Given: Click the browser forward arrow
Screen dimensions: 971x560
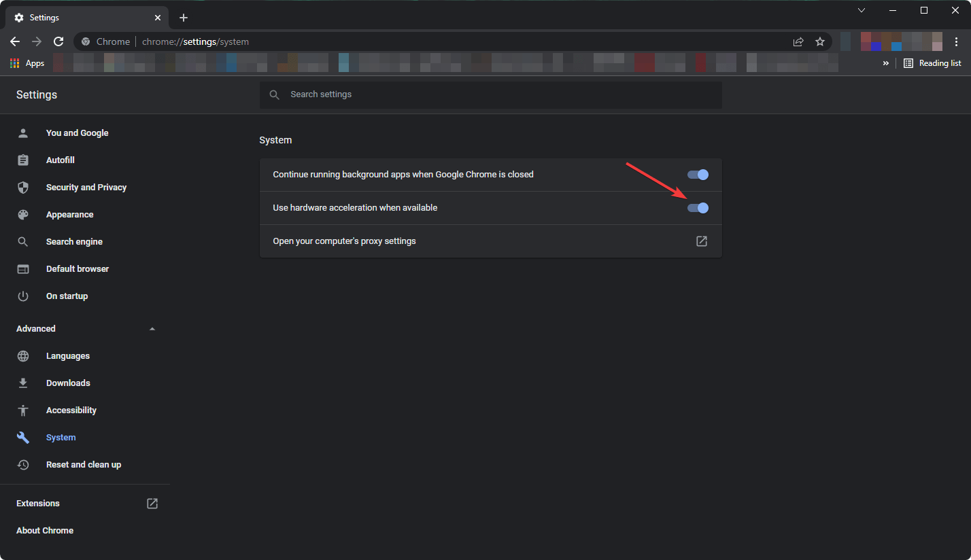Looking at the screenshot, I should (37, 41).
